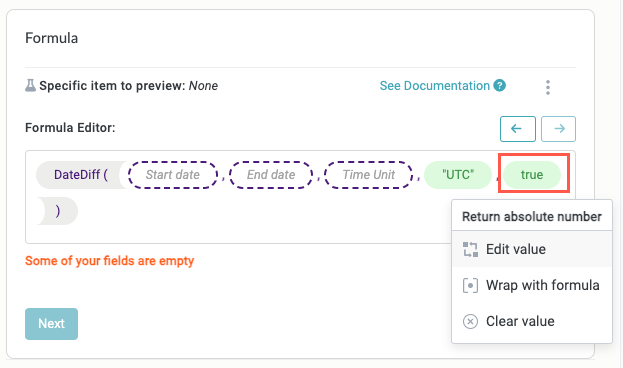Select the Edit value menu entry
The height and width of the screenshot is (368, 623).
(x=532, y=249)
